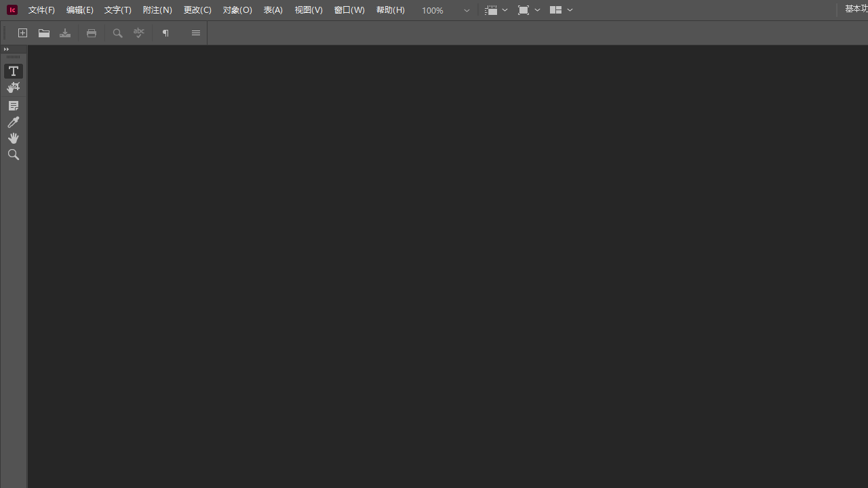Screen dimensions: 868x488
Task: Click the spell check abc icon
Action: 139,33
